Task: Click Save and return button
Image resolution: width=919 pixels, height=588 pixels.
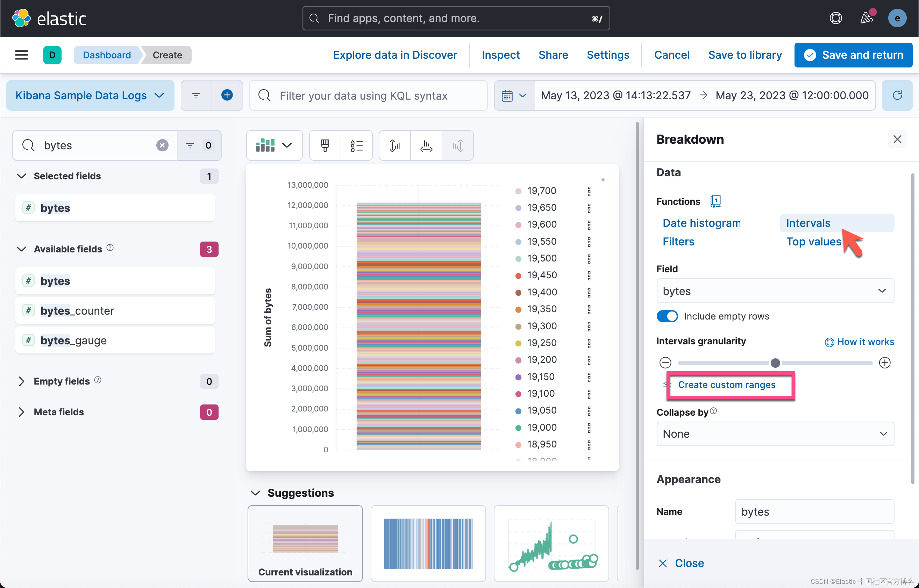Action: (x=853, y=55)
